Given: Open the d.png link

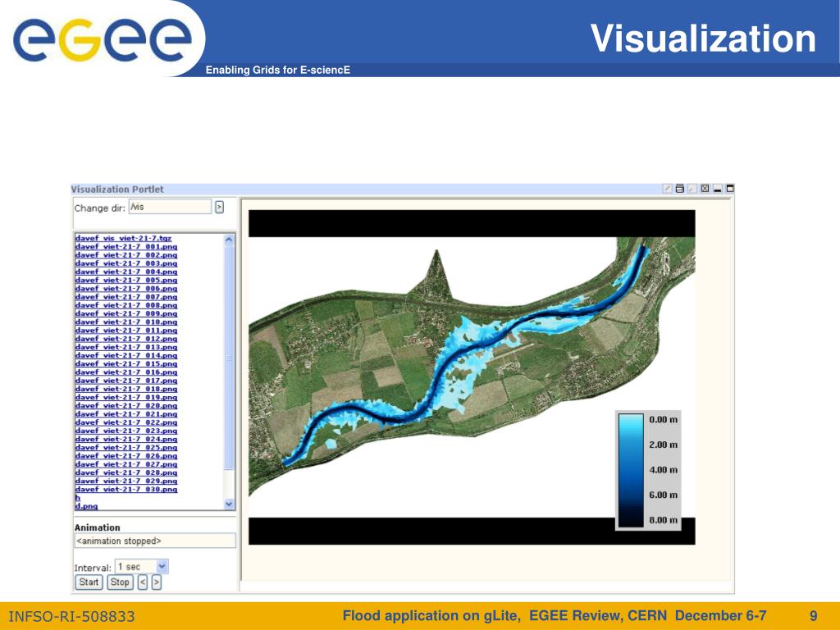Looking at the screenshot, I should 86,506.
